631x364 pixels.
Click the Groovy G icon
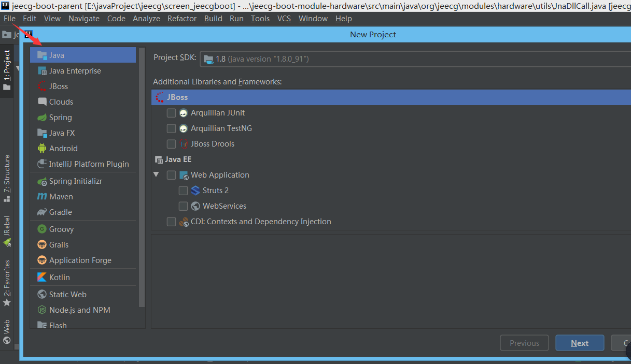pyautogui.click(x=42, y=229)
